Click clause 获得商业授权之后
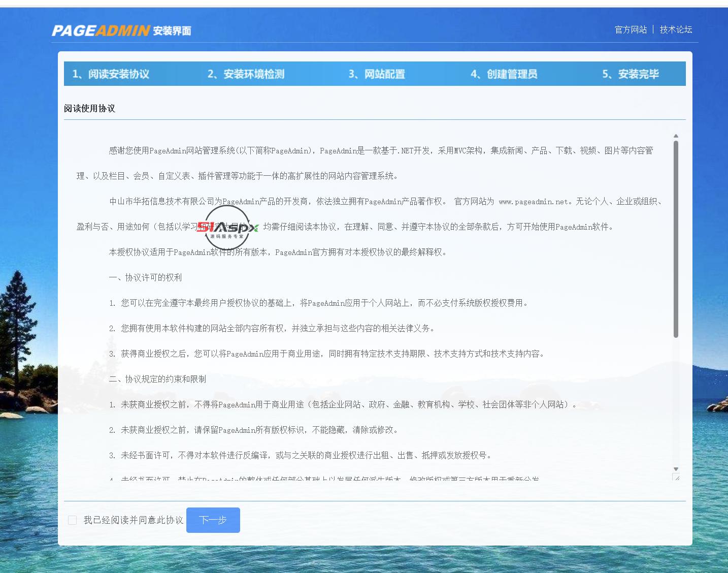Image resolution: width=728 pixels, height=573 pixels. (327, 354)
